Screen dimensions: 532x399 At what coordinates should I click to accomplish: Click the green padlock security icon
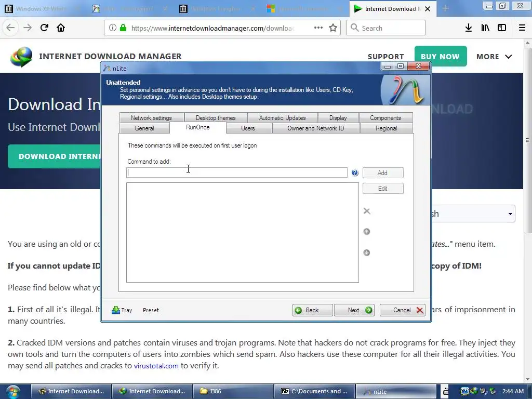click(123, 28)
